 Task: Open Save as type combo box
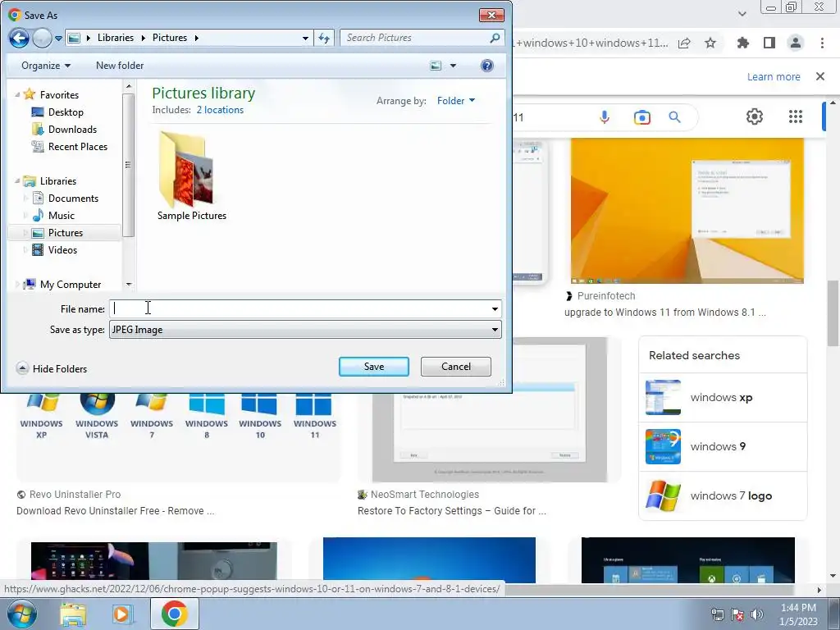click(x=305, y=330)
